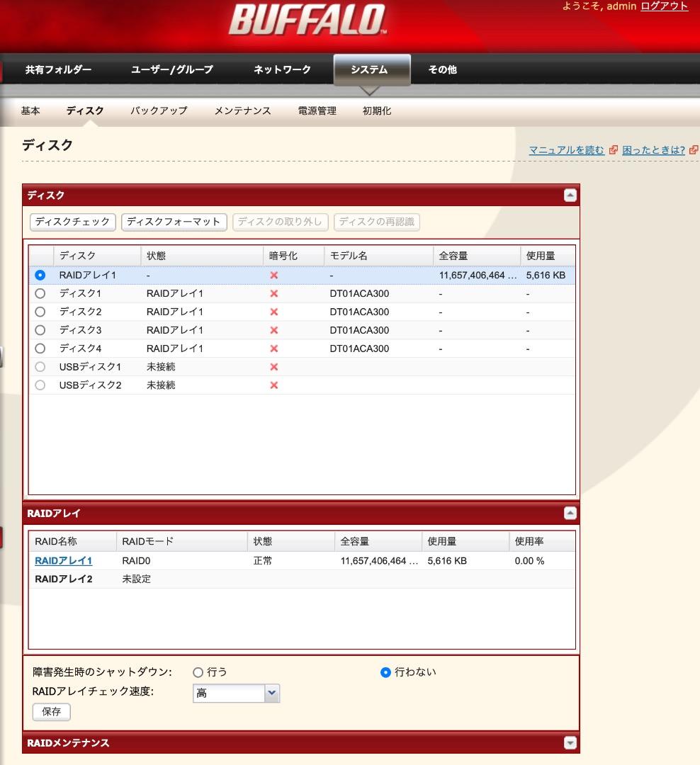Collapse the RAIDアレイ panel with its arrow icon

coord(568,512)
